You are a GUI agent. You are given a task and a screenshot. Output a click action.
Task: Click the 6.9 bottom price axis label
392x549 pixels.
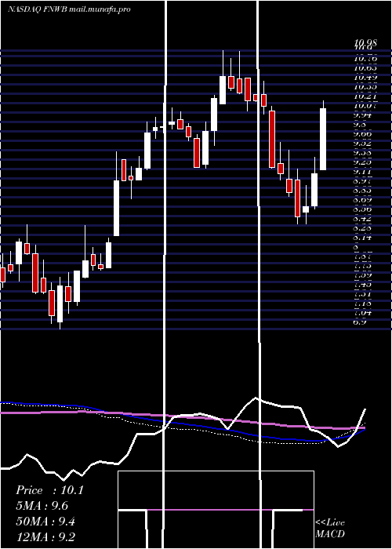360,322
